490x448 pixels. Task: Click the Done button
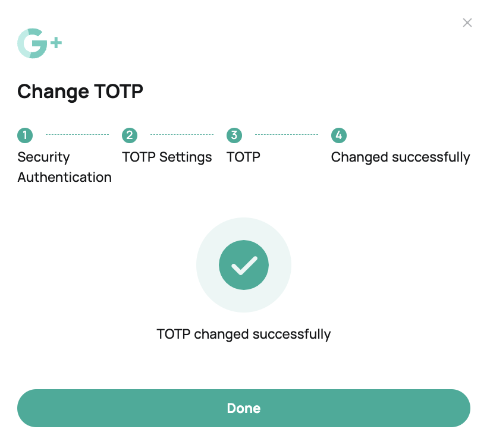click(x=244, y=408)
